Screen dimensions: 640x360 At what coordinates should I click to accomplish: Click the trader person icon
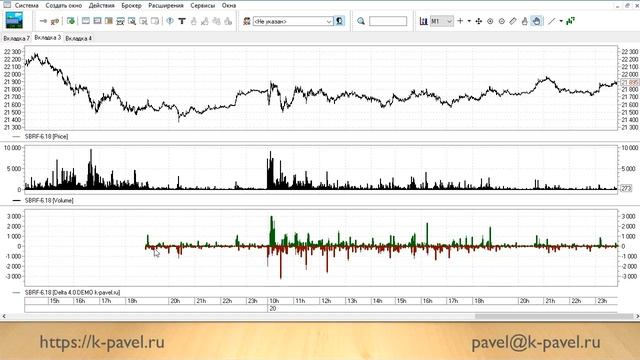click(247, 21)
